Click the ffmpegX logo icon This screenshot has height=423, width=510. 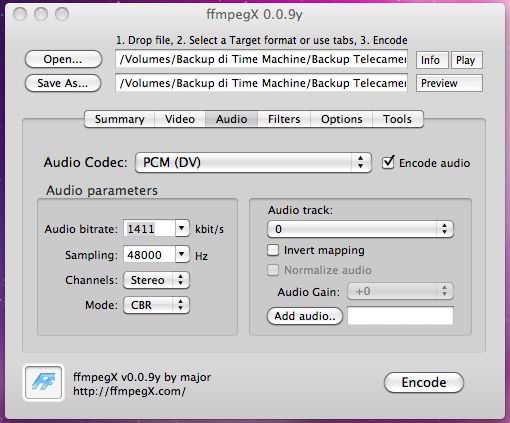tap(44, 382)
